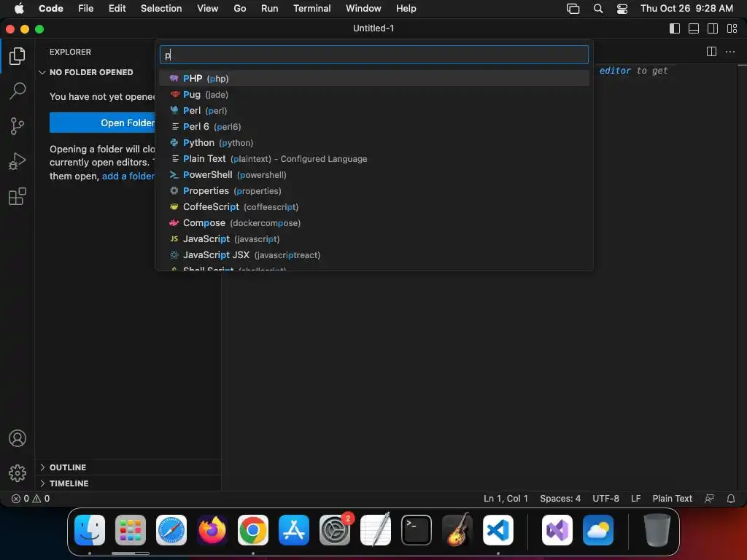The image size is (747, 560).
Task: Open the Go menu
Action: tap(239, 9)
